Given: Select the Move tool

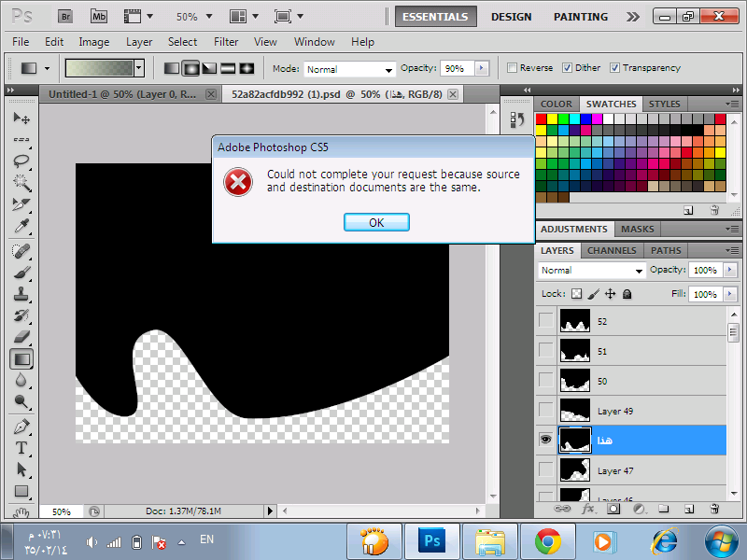Looking at the screenshot, I should 21,119.
